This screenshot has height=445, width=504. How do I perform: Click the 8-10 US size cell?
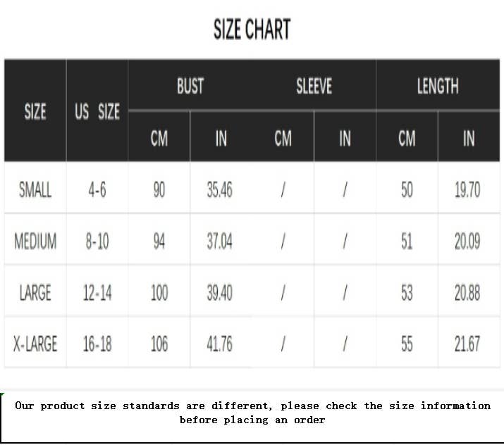coord(97,242)
